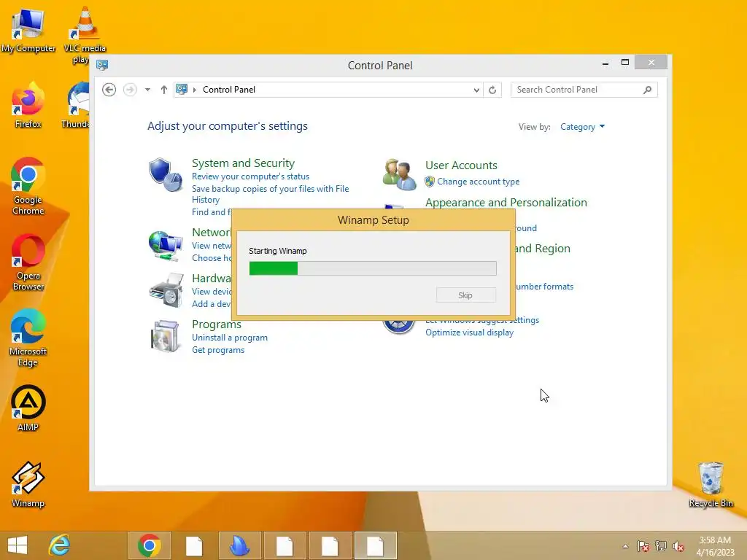Image resolution: width=747 pixels, height=560 pixels.
Task: Click the Control Panel title bar icon
Action: tap(102, 65)
